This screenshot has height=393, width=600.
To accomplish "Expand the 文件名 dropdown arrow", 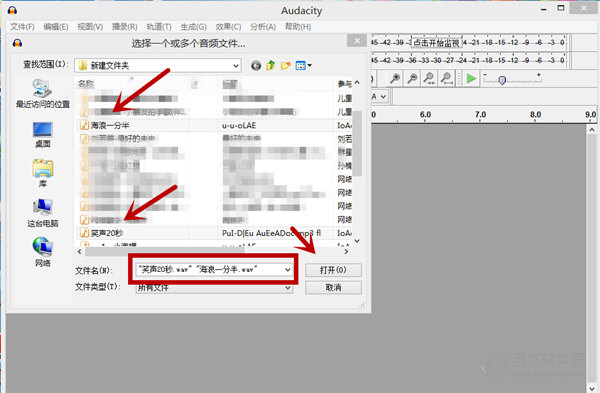I will click(x=288, y=270).
